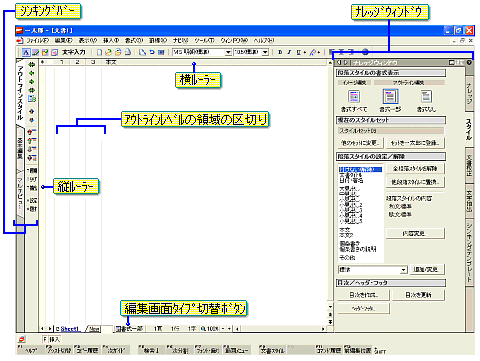Open the font size dropdown arrow
480x361 pixels.
tap(265, 52)
